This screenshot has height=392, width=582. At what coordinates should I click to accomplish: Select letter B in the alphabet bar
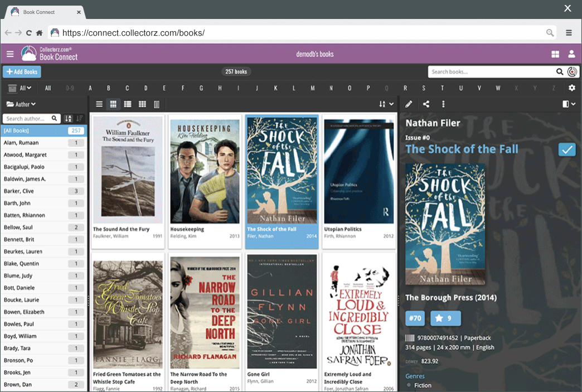tap(108, 88)
